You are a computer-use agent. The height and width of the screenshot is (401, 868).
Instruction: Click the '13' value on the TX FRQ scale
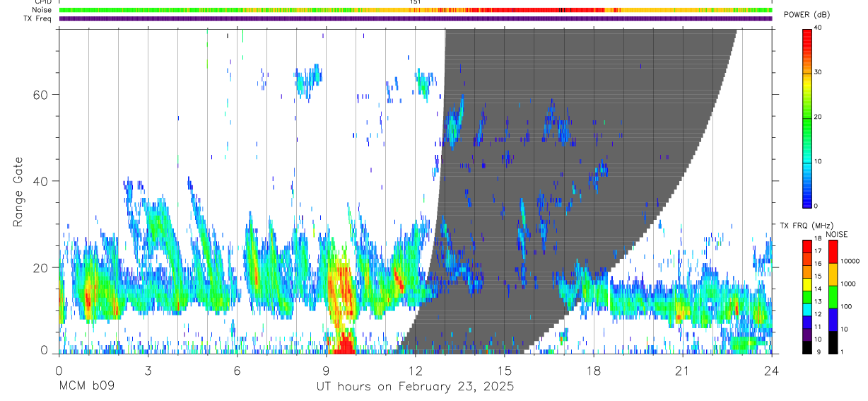click(818, 301)
